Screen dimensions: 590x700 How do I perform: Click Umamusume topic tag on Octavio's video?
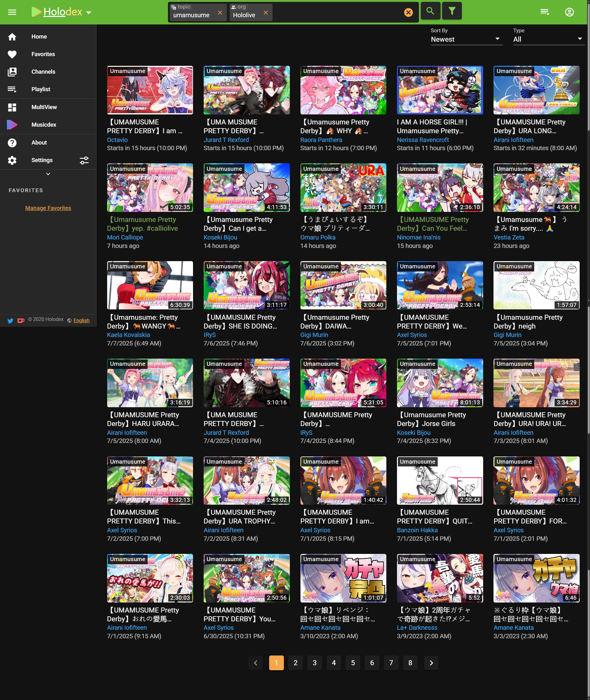tap(128, 71)
